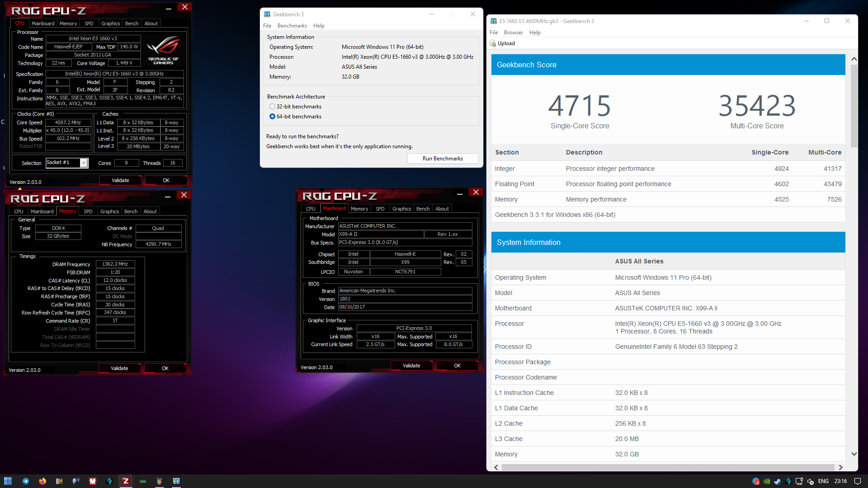
Task: Switch to Geekbench via its taskbar icon
Action: point(176,481)
